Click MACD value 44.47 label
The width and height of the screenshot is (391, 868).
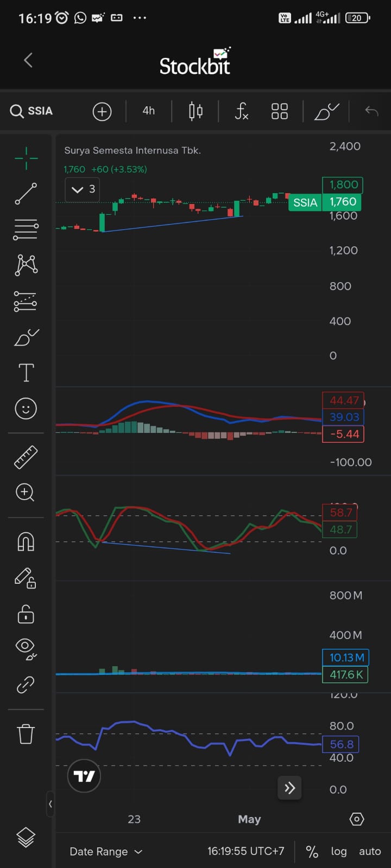343,401
